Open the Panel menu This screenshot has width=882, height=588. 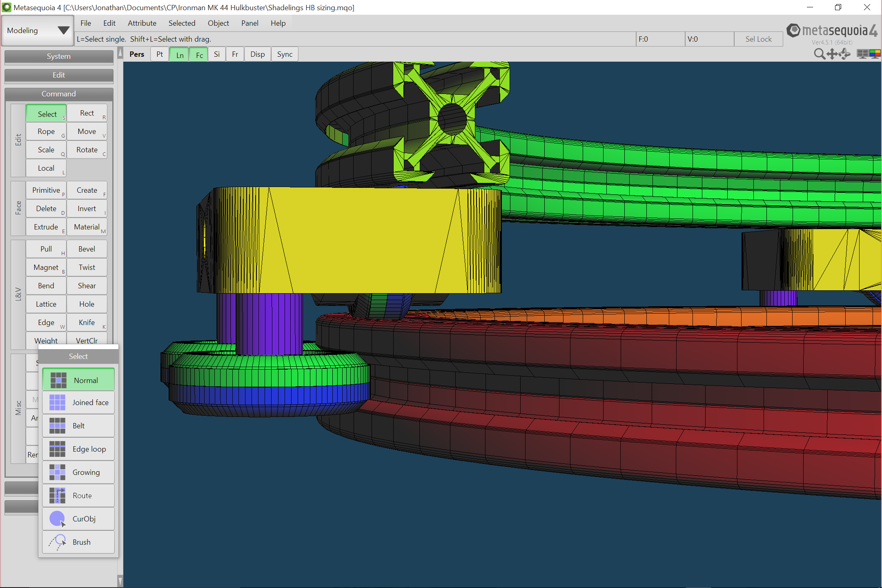(250, 23)
